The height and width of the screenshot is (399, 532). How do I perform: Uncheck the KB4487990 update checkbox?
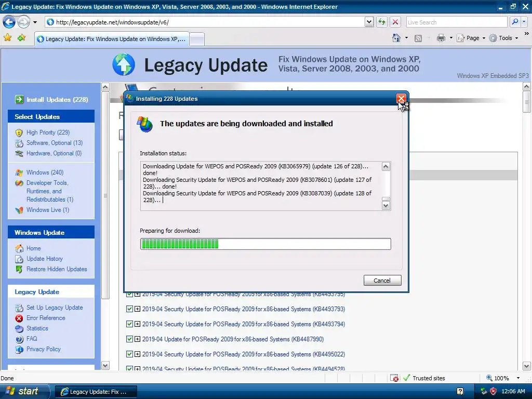129,339
